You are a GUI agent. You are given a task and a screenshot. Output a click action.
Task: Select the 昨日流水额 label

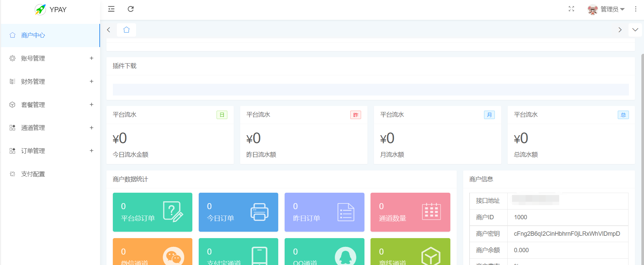261,155
